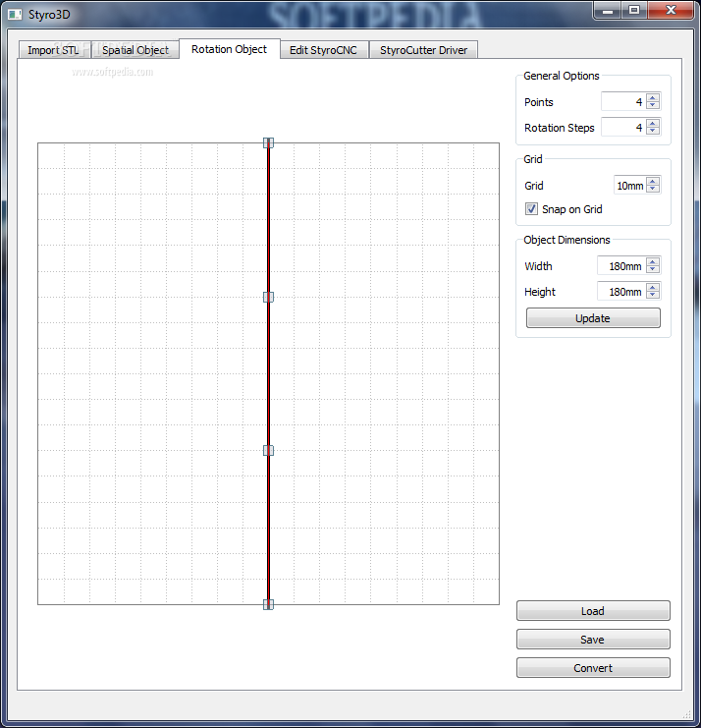Toggle the Snap on Grid checkbox
Screen dimensions: 701x728
tap(531, 209)
